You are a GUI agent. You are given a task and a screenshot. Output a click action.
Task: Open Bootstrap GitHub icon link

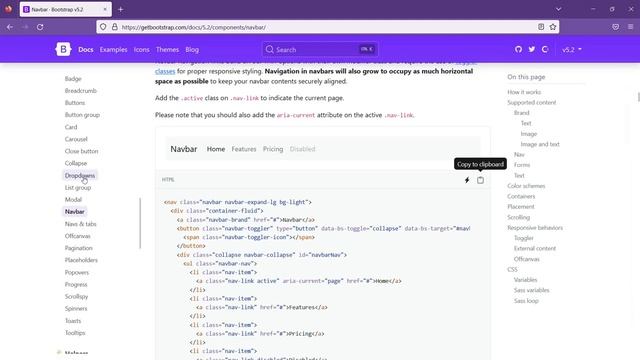point(518,49)
